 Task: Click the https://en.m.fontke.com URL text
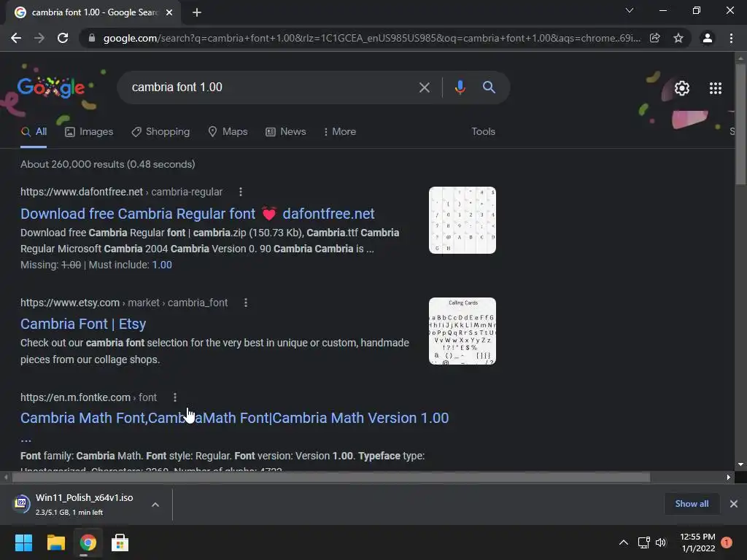point(75,397)
